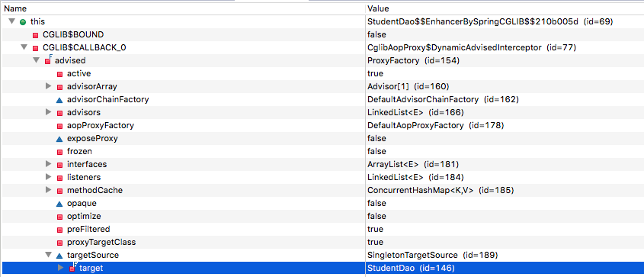The width and height of the screenshot is (644, 277).
Task: Click the red field icon beside active
Action: click(59, 74)
